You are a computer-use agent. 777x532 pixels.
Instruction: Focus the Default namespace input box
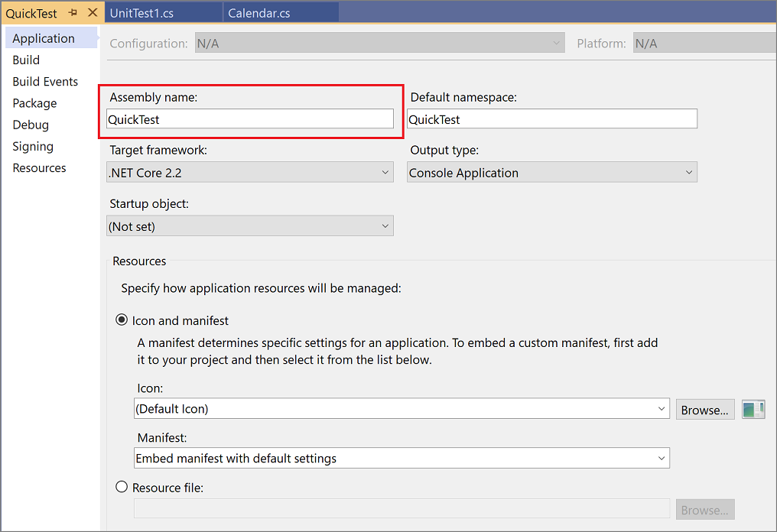[x=551, y=119]
